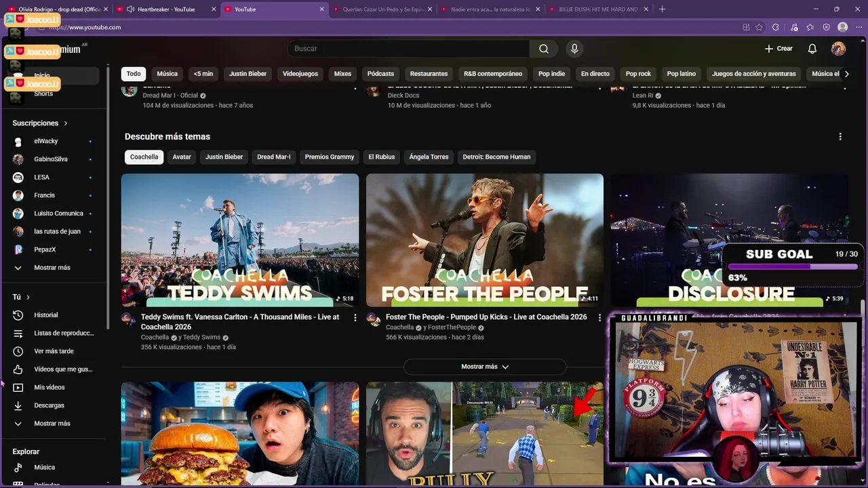Select the Música filter chip
868x488 pixels.
click(167, 74)
